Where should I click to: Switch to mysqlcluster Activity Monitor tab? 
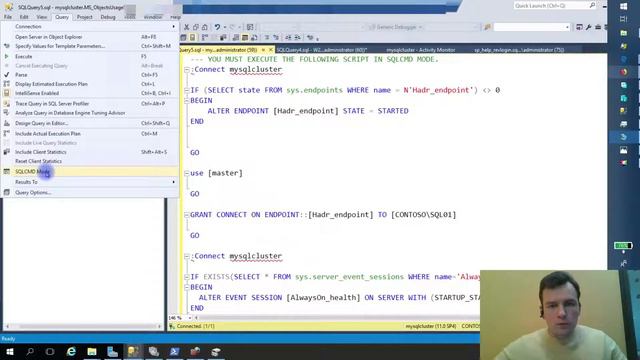click(x=421, y=50)
